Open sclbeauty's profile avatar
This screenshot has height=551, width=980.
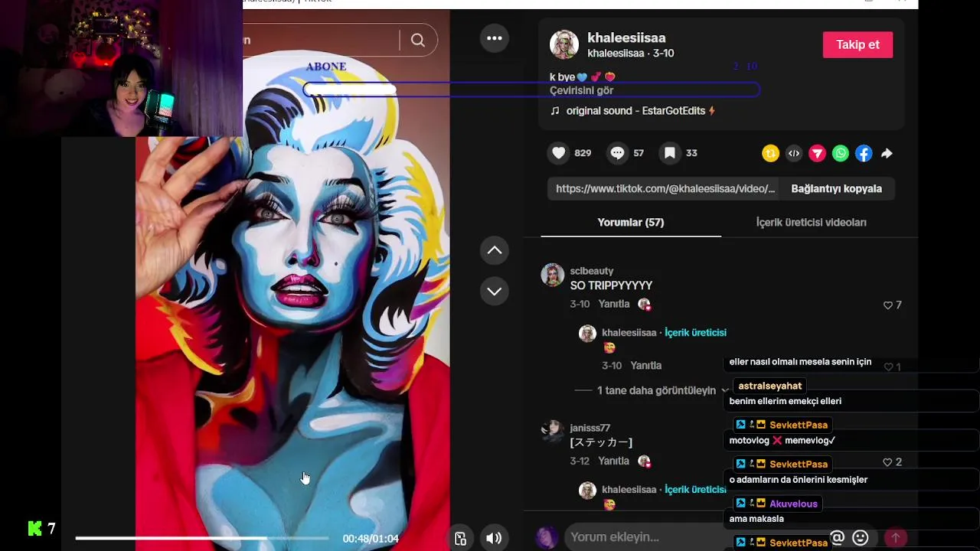pos(552,274)
